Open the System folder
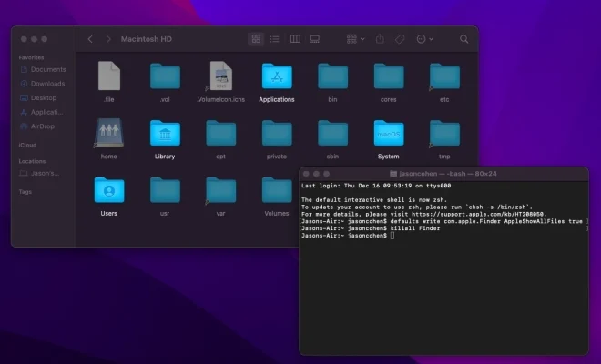 [389, 133]
